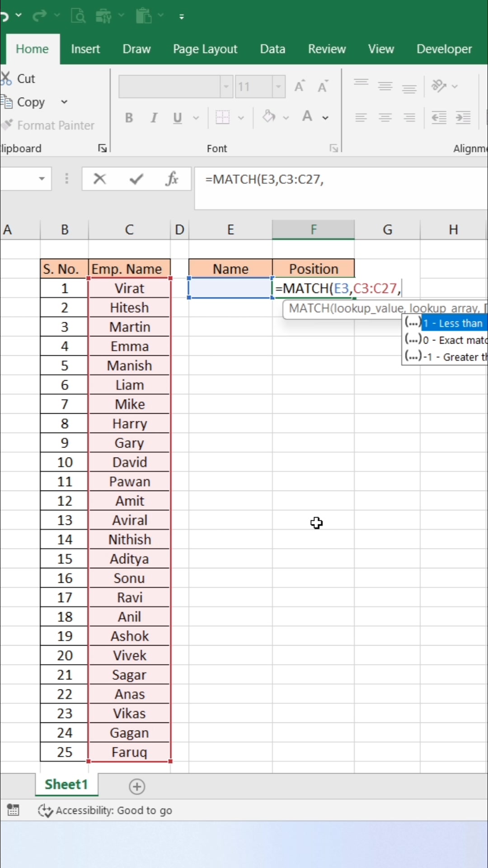The height and width of the screenshot is (868, 488).
Task: Click the Cut command
Action: pos(18,79)
